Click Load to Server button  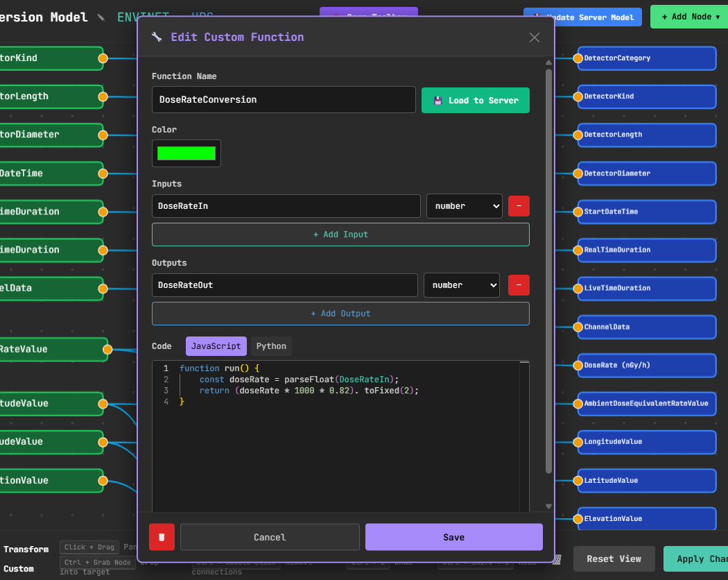click(476, 101)
